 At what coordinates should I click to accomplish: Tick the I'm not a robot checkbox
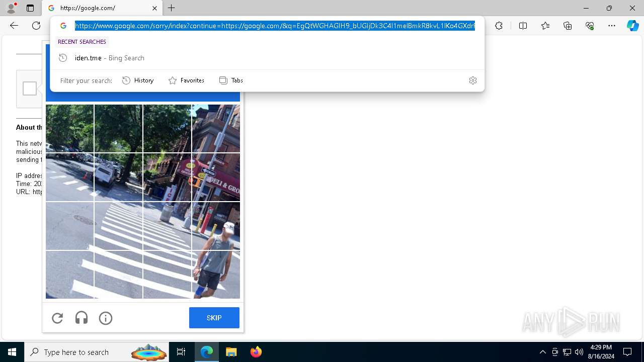[30, 88]
